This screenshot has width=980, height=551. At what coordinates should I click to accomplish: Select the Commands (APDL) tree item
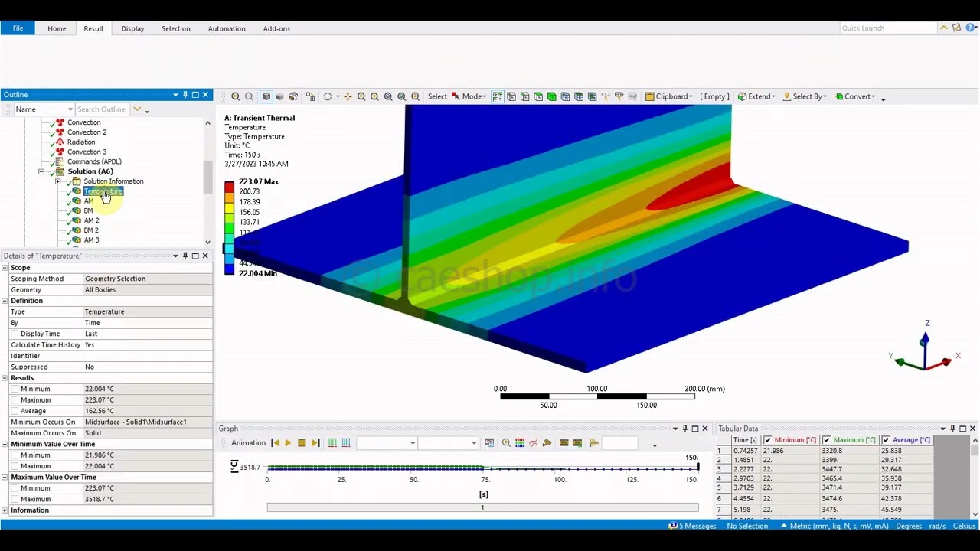coord(93,161)
